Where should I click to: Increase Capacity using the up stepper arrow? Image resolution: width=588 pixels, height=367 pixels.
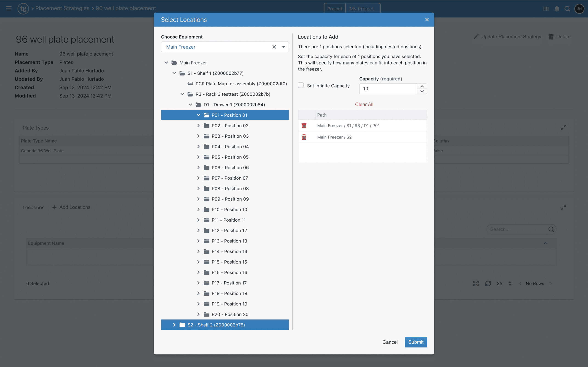pyautogui.click(x=422, y=86)
